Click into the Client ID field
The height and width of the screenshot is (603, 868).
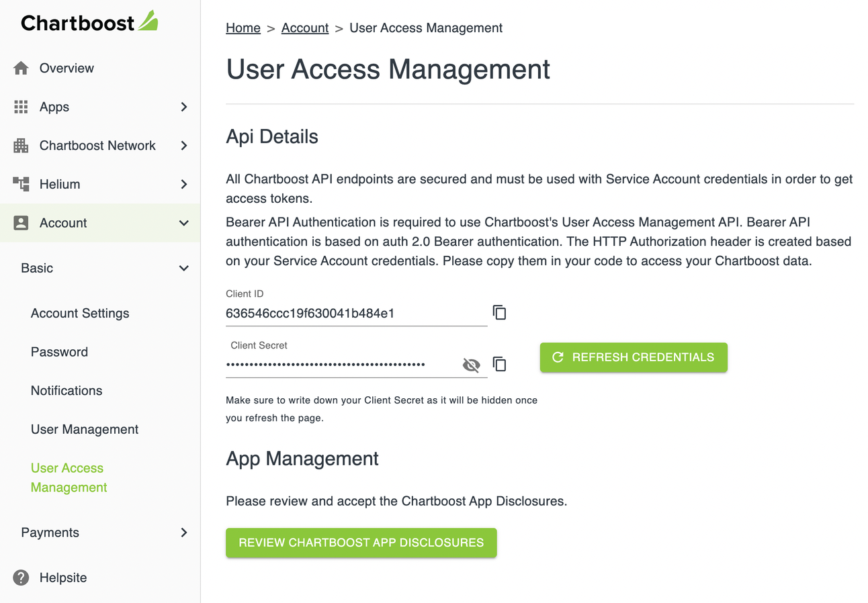(356, 313)
